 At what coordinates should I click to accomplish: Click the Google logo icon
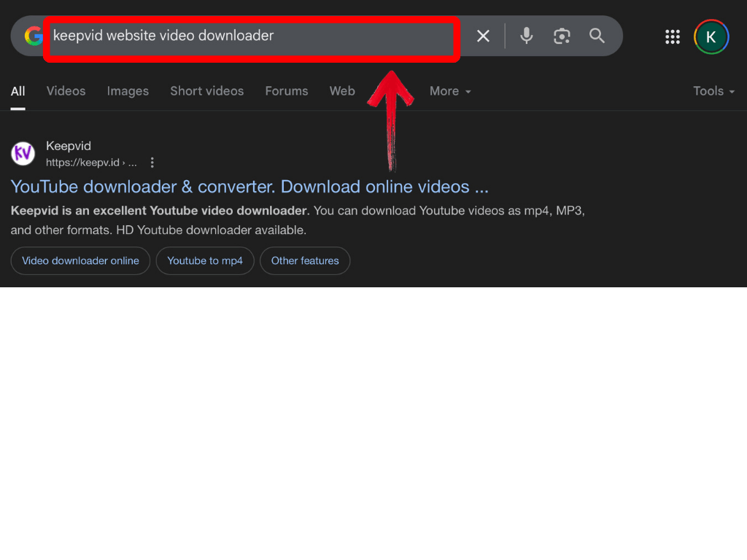click(x=32, y=36)
